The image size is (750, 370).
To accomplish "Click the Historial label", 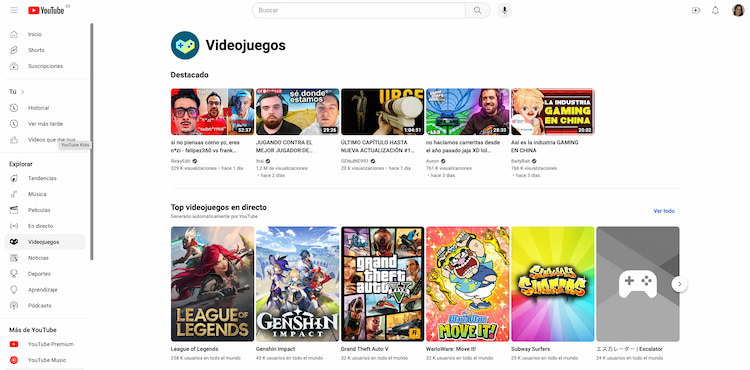I will [38, 108].
